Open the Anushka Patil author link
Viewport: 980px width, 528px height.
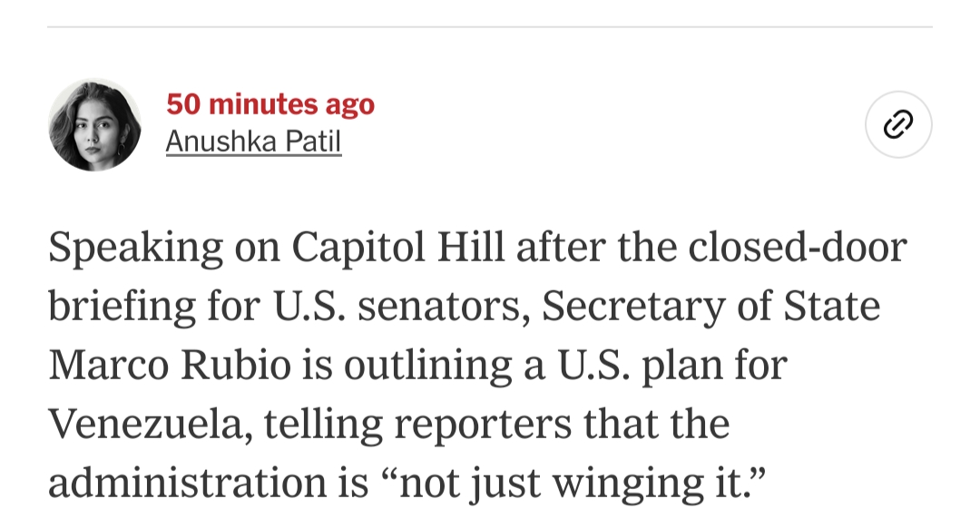coord(253,142)
